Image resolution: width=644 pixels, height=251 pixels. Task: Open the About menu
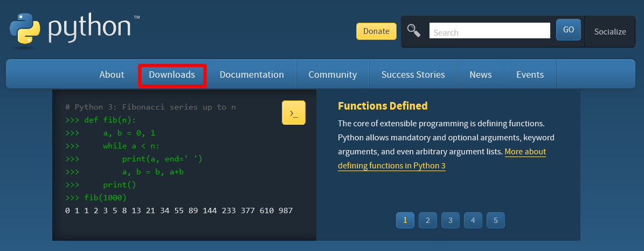(112, 74)
